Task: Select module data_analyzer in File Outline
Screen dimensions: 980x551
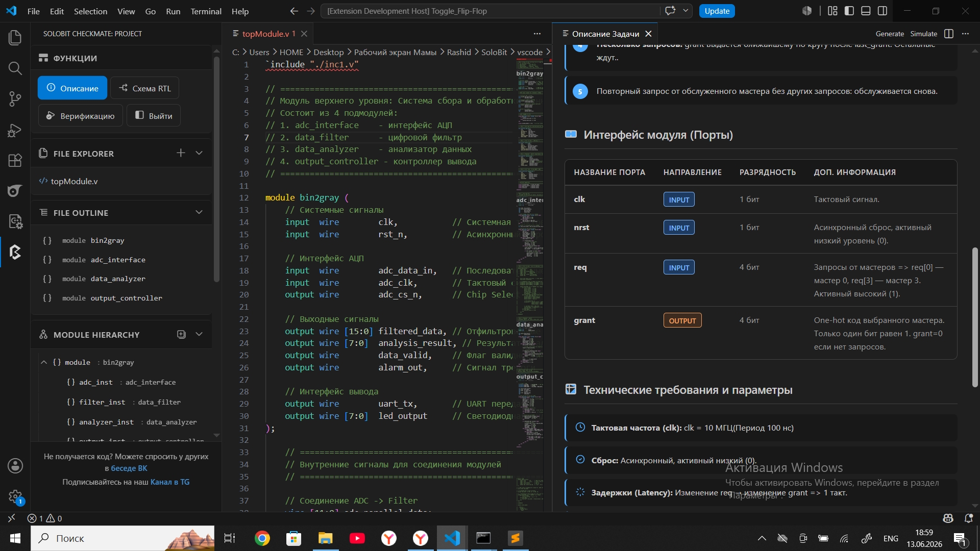Action: click(x=121, y=279)
